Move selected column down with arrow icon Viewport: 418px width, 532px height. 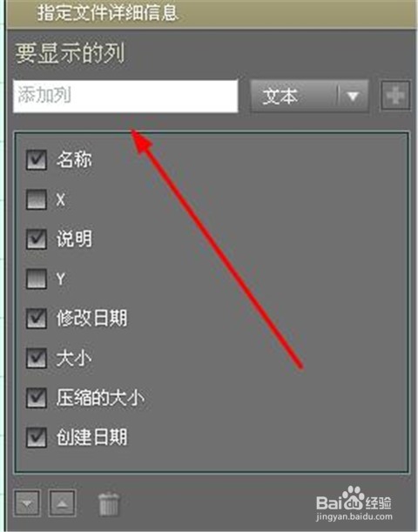coord(27,503)
